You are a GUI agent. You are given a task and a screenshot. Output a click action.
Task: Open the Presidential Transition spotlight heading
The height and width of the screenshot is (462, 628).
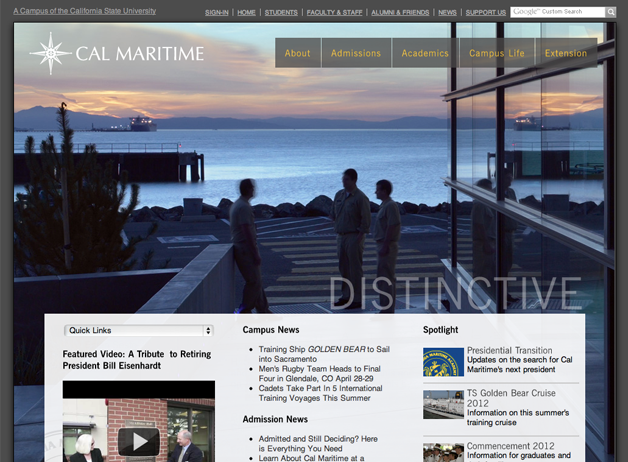[509, 350]
